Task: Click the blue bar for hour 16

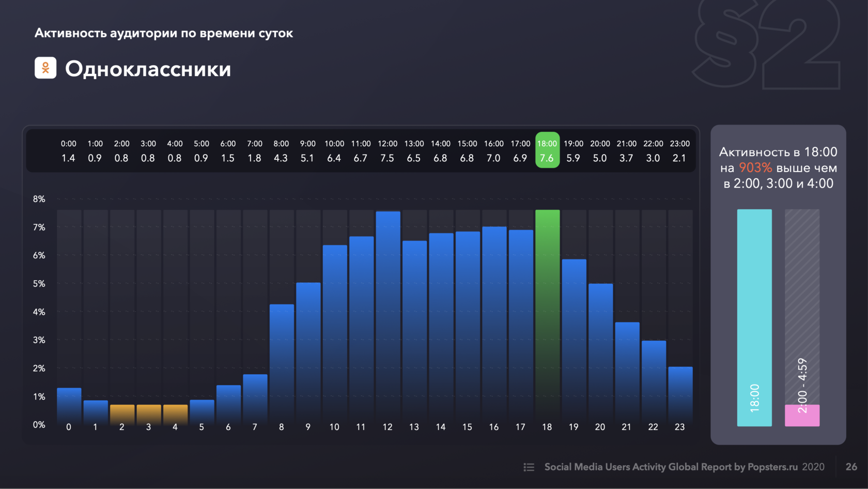Action: [494, 326]
